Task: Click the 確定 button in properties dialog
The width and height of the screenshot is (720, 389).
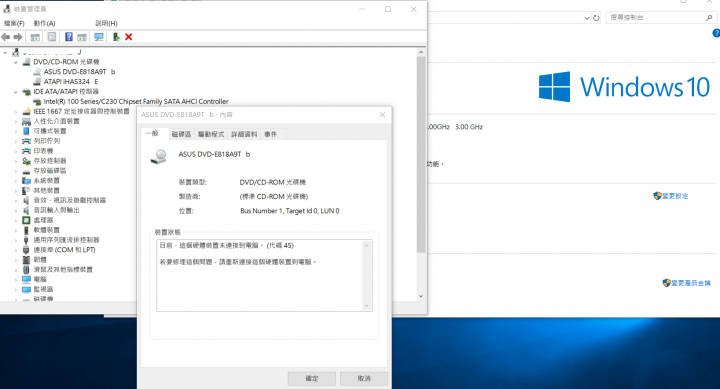Action: pos(312,378)
